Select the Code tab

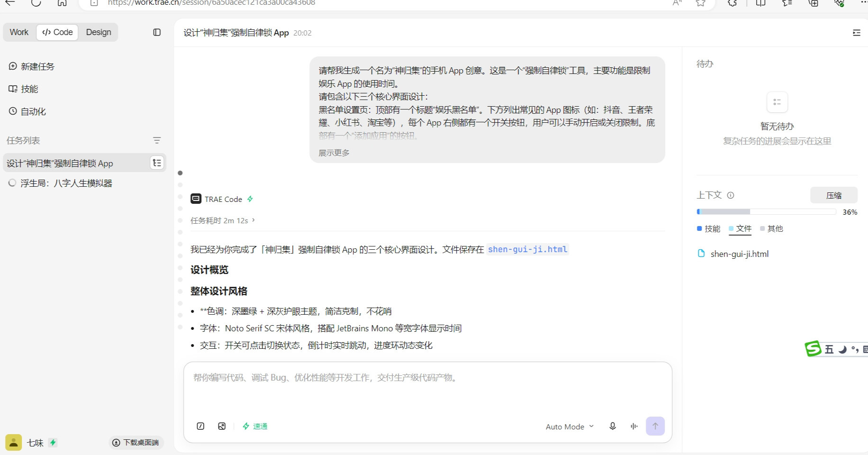57,32
